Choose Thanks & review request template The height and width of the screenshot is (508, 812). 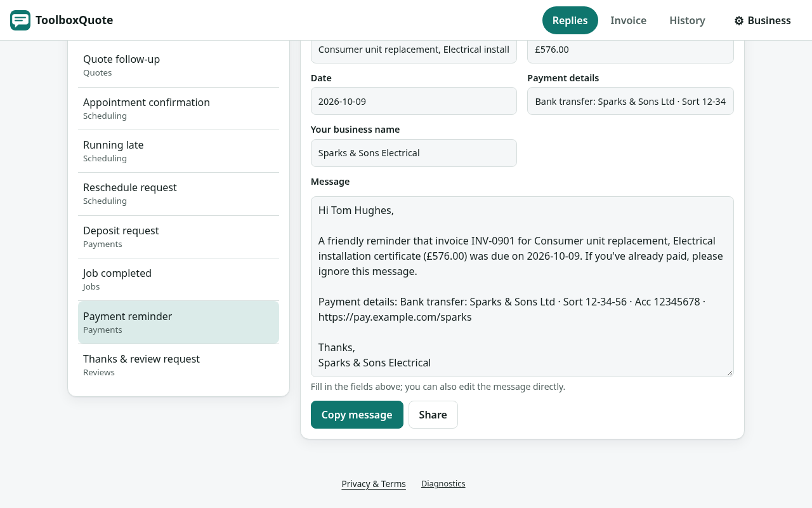click(x=178, y=365)
